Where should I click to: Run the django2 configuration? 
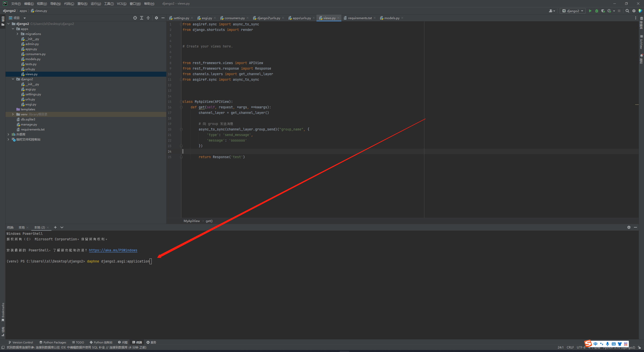pos(590,11)
